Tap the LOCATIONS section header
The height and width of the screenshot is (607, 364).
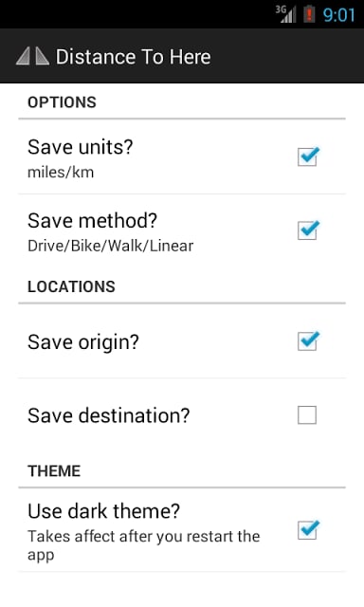point(71,286)
